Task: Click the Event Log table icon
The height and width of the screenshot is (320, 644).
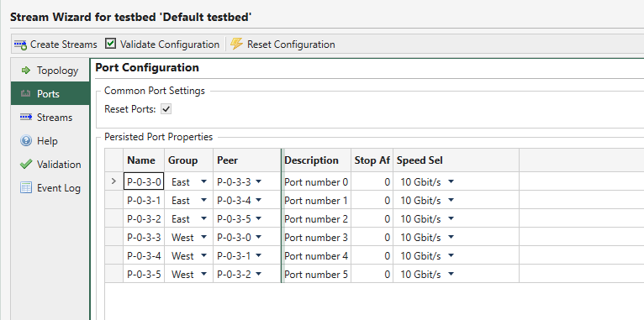Action: coord(26,188)
